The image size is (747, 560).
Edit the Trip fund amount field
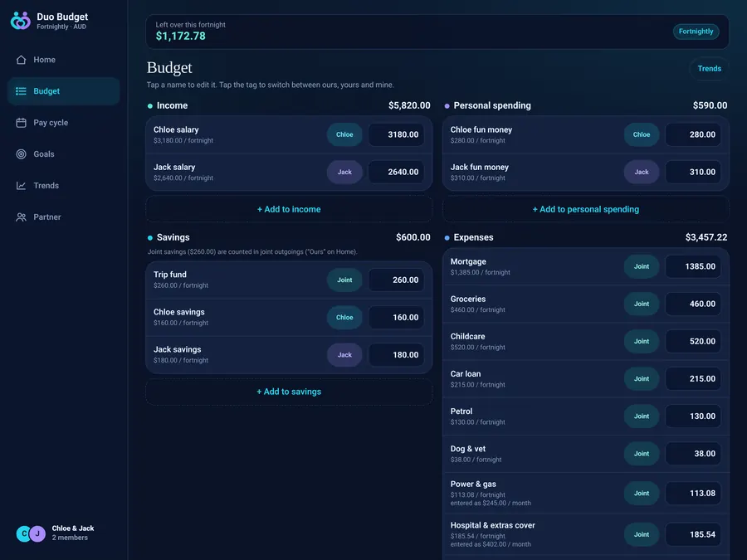[x=396, y=280]
